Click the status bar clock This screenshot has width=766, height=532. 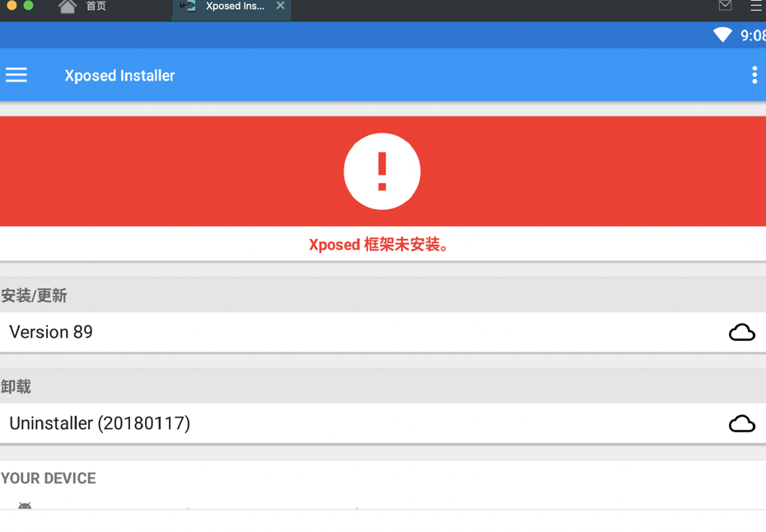753,35
